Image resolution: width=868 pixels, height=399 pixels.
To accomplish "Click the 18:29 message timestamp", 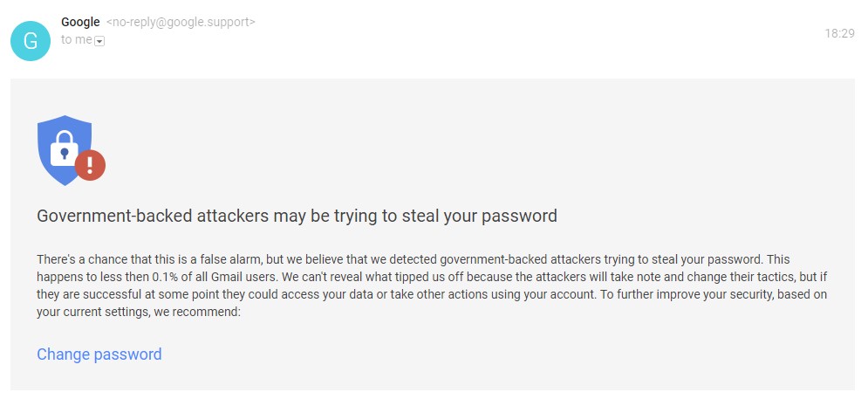I will [840, 33].
